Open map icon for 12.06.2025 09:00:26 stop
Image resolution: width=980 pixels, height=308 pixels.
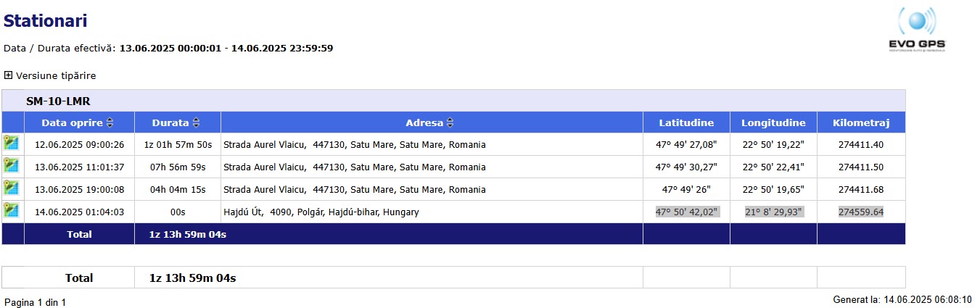(10, 143)
